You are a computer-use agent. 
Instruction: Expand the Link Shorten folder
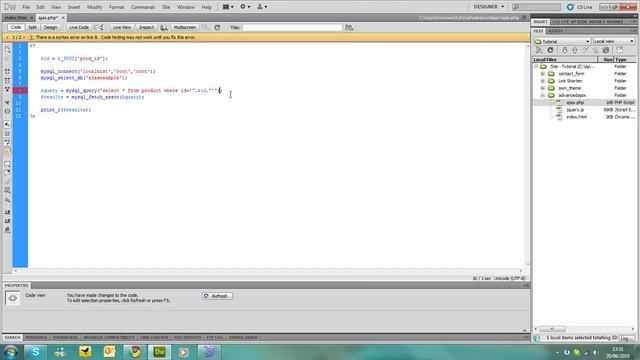[542, 81]
